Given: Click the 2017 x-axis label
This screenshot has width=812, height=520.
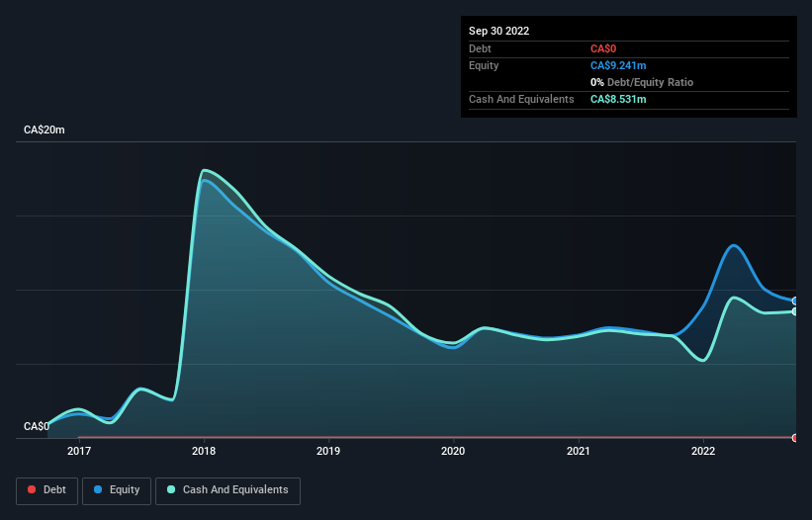Looking at the screenshot, I should tap(79, 451).
